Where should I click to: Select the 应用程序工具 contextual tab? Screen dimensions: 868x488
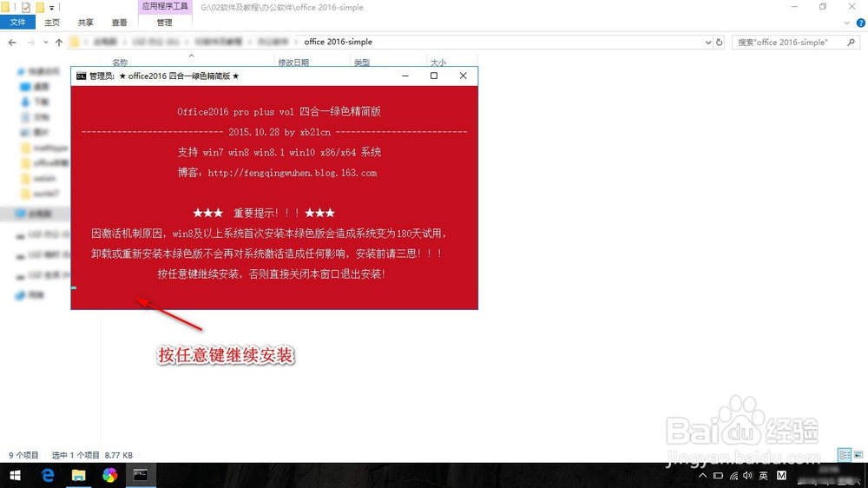[x=164, y=7]
